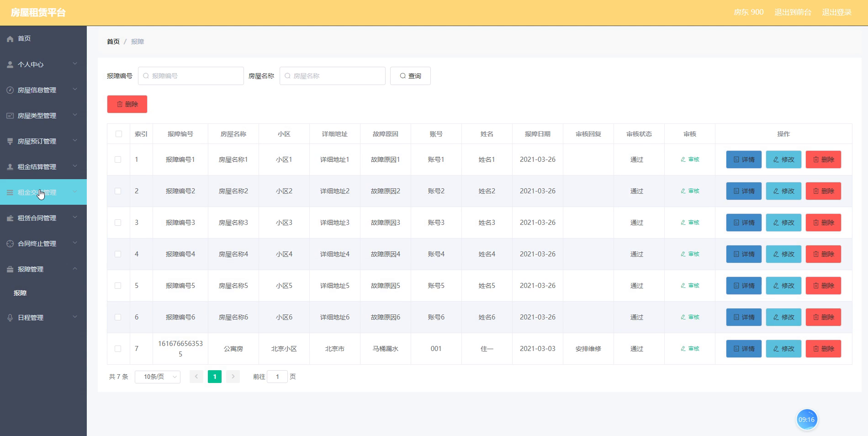Open 首页 in the sidebar menu
Viewport: 868px width, 436px height.
[x=43, y=38]
